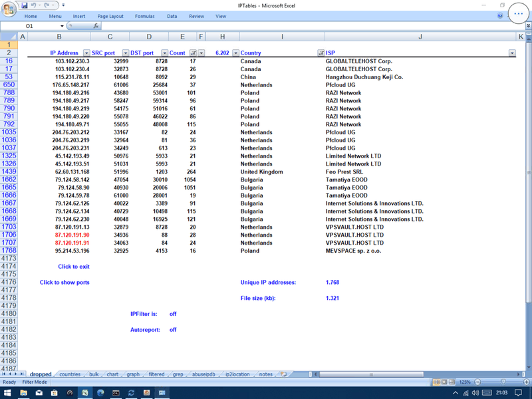Click into the formula bar
The height and width of the screenshot is (399, 532).
pyautogui.click(x=312, y=26)
